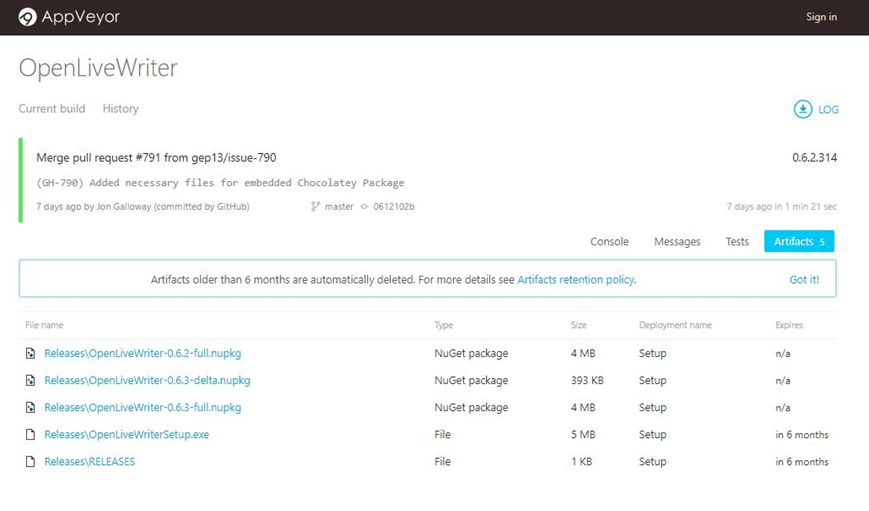Download Releases\OpenLiveWriter-0.6.3-delta.nupkg
869x511 pixels.
pyautogui.click(x=147, y=380)
